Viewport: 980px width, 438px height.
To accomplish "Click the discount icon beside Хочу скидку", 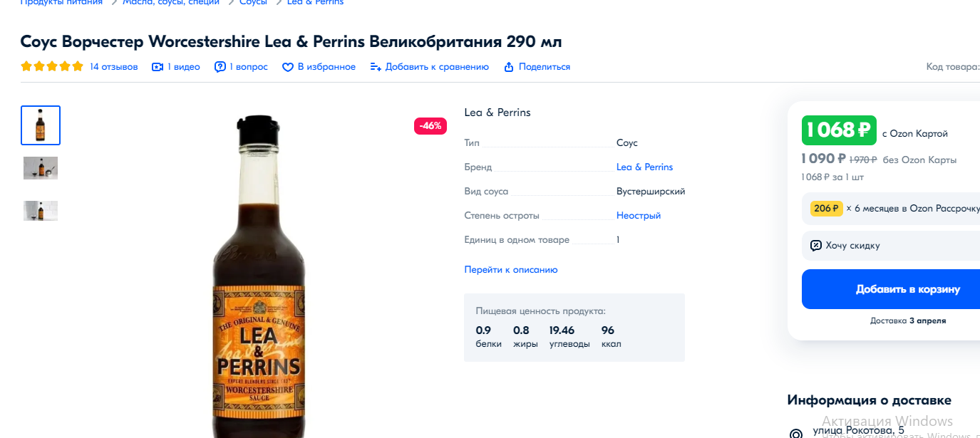I will coord(816,246).
